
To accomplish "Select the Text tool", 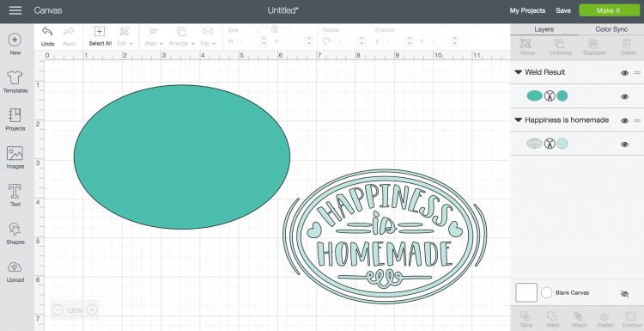I will pos(15,191).
